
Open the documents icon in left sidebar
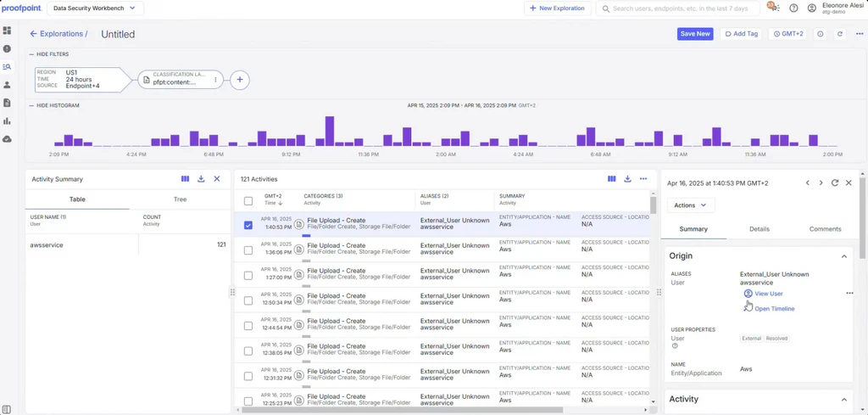coord(7,103)
